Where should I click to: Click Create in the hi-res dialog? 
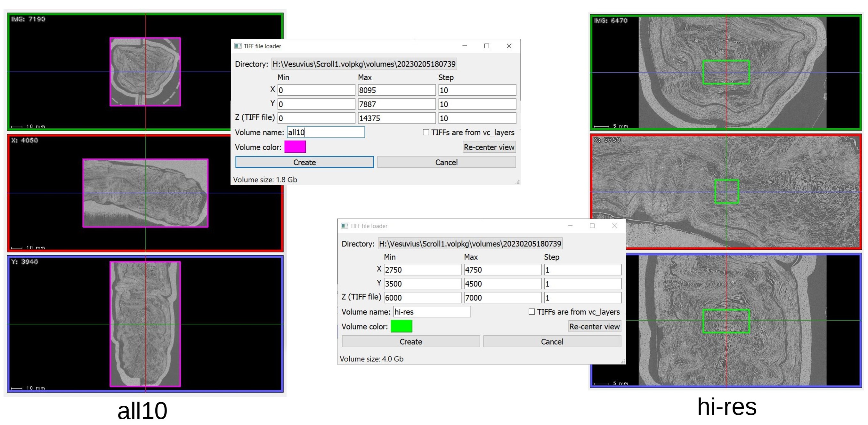coord(410,341)
